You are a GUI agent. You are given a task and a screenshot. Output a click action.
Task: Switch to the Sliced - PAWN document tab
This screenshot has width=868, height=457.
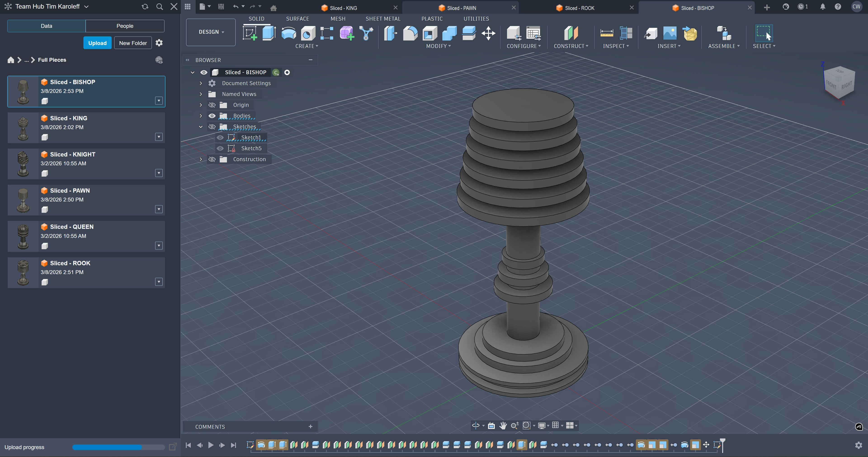pos(461,8)
